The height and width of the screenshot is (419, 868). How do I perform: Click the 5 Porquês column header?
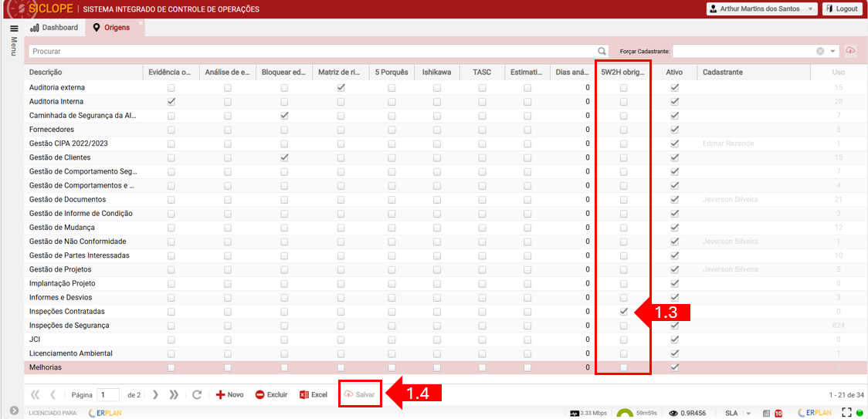point(392,72)
